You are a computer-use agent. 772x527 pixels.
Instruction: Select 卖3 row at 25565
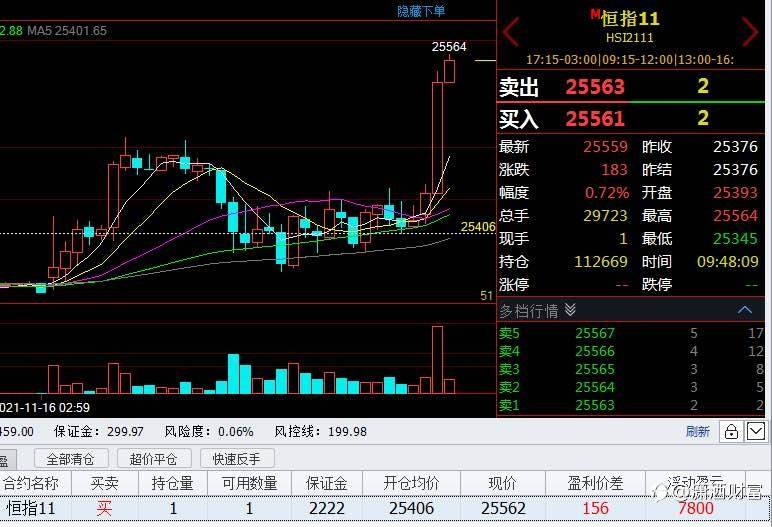pyautogui.click(x=631, y=369)
